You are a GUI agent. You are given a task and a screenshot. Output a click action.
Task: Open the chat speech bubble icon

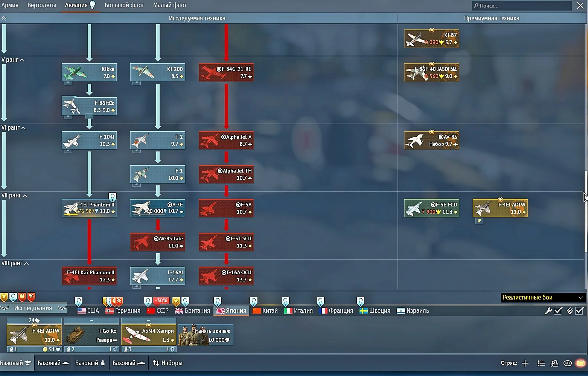pos(568,363)
